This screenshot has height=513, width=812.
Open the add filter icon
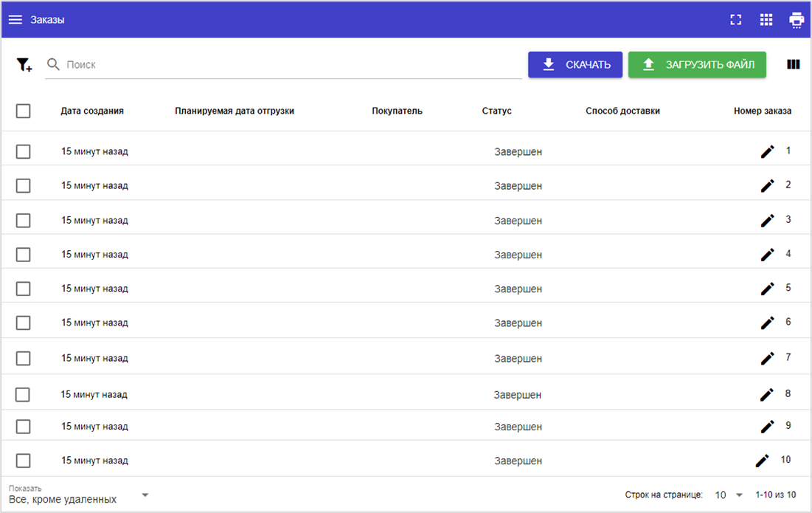click(24, 65)
